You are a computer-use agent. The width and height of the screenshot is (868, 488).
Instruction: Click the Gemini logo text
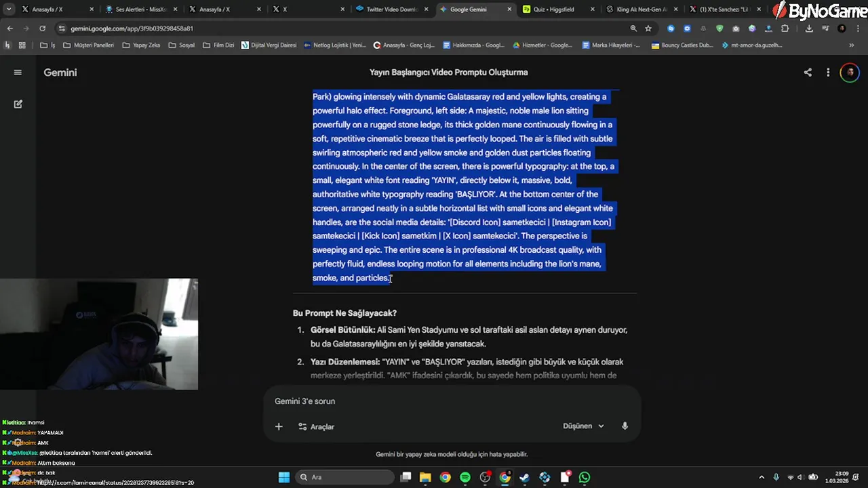tap(60, 73)
